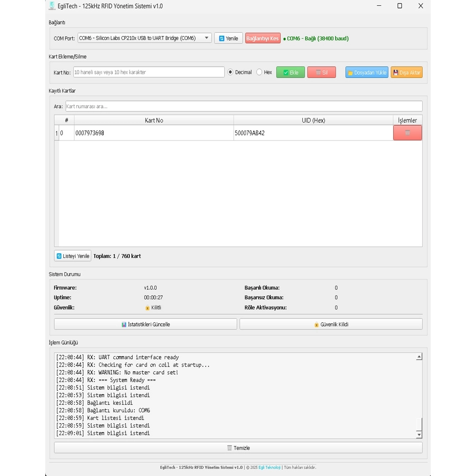Click the green Ekle button
The height and width of the screenshot is (476, 476).
[x=290, y=72]
